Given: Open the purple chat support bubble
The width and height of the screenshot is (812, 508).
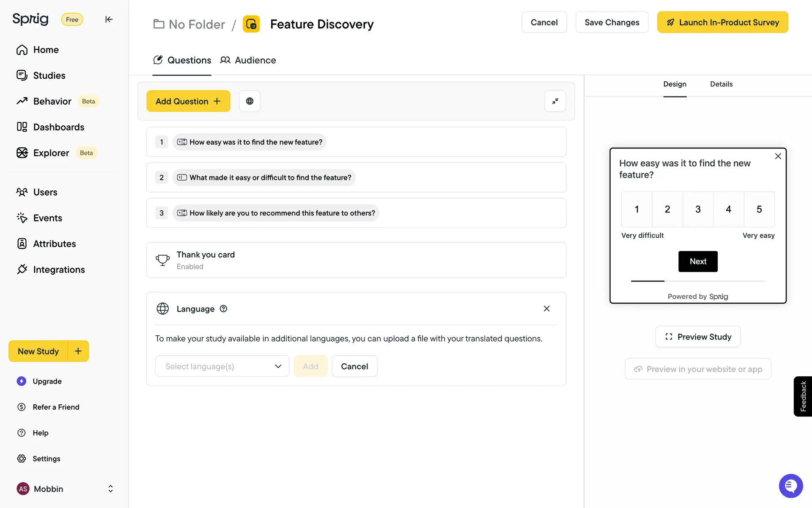Looking at the screenshot, I should click(790, 486).
